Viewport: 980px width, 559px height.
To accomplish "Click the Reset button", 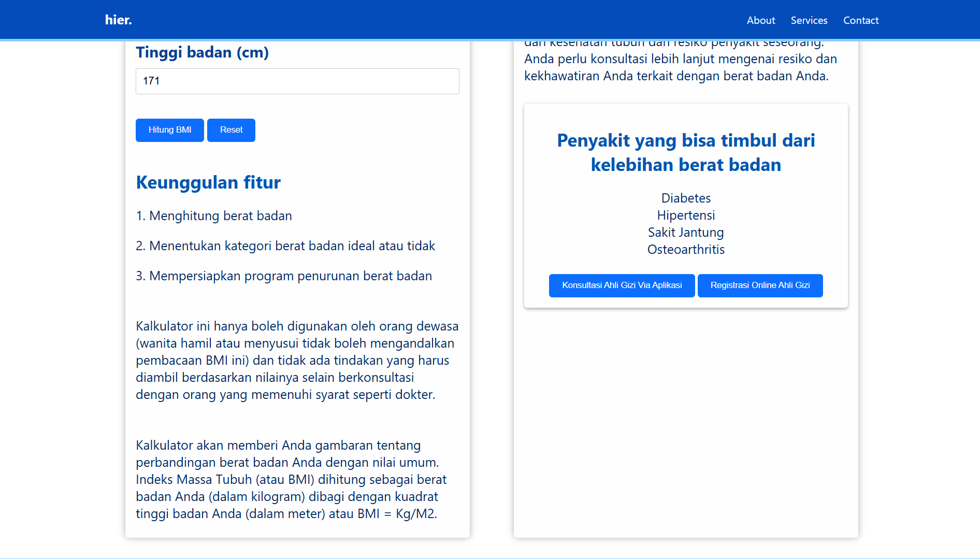I will tap(231, 130).
